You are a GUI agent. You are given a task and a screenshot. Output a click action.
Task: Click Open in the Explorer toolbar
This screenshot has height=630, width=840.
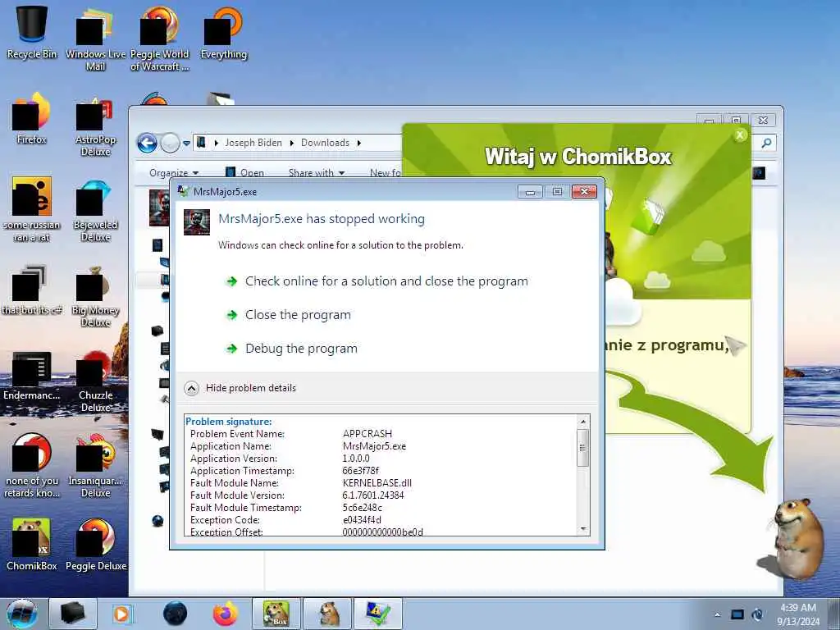[245, 172]
